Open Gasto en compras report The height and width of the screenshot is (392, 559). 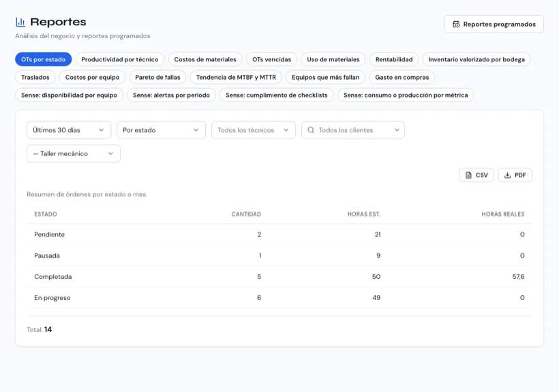[x=402, y=77]
